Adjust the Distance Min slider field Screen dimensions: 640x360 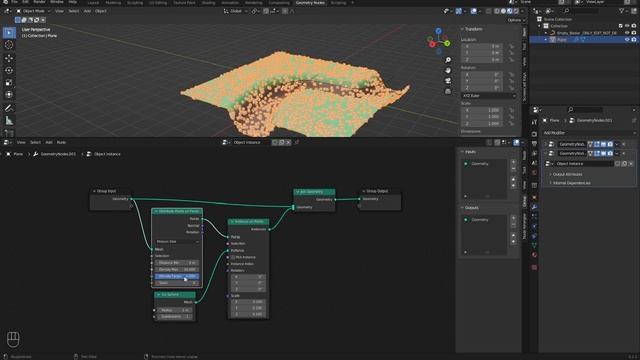point(177,263)
